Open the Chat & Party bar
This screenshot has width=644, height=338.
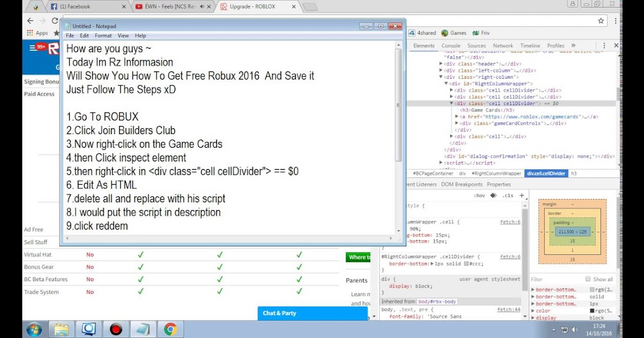[312, 313]
